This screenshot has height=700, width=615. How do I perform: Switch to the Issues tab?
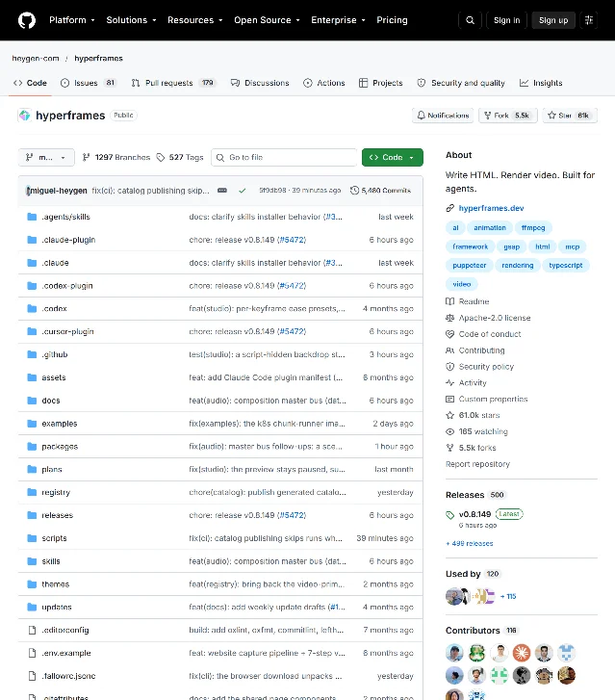tap(89, 83)
